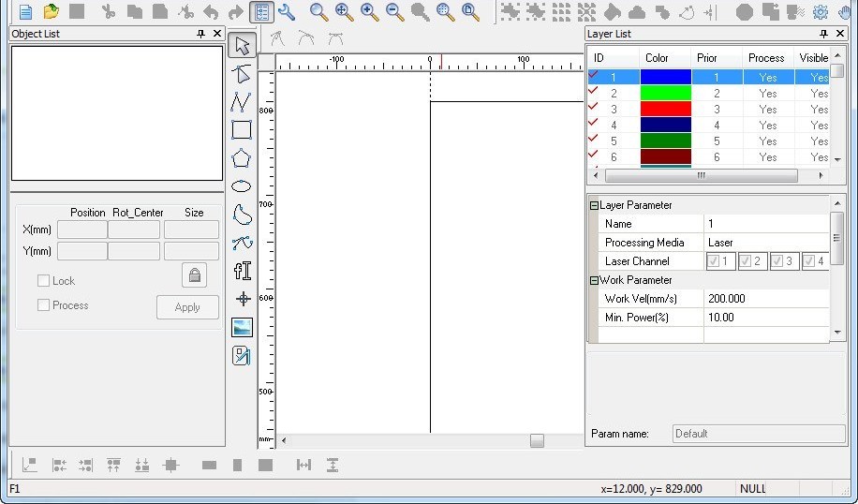Toggle Laser Channel 1 checkbox
Viewport: 858px width, 504px height.
pyautogui.click(x=713, y=261)
